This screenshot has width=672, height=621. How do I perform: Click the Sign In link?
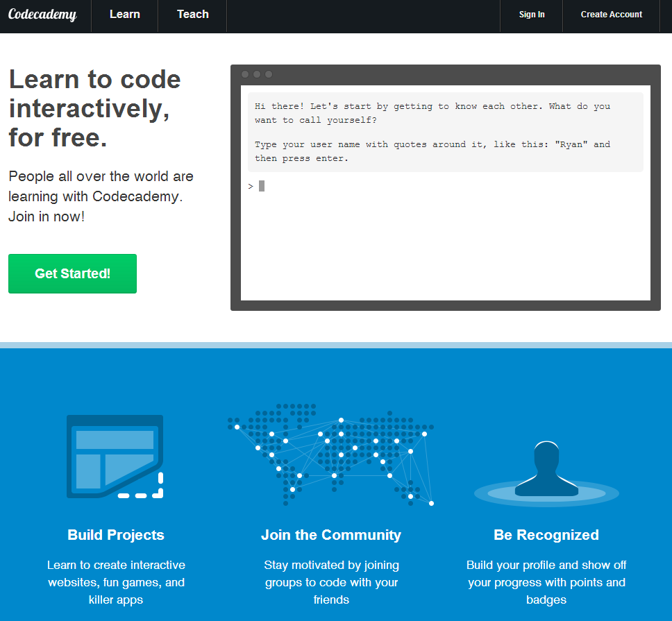coord(532,15)
